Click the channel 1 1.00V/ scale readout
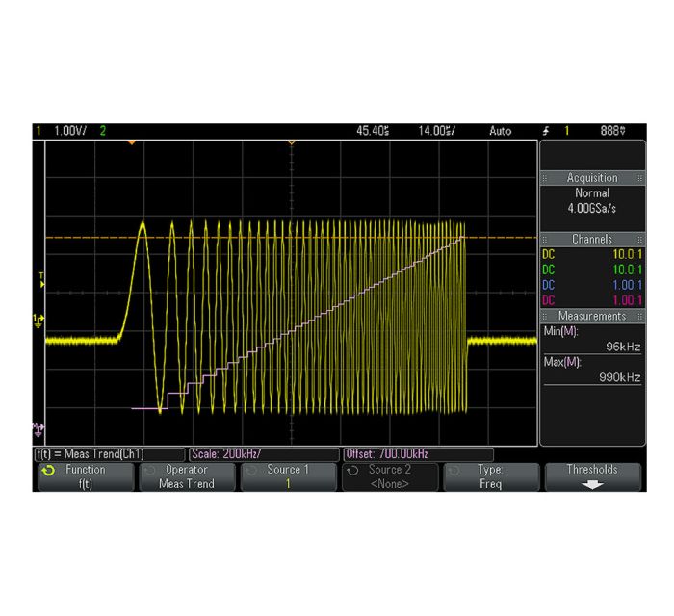This screenshot has height=616, width=674. pyautogui.click(x=70, y=131)
